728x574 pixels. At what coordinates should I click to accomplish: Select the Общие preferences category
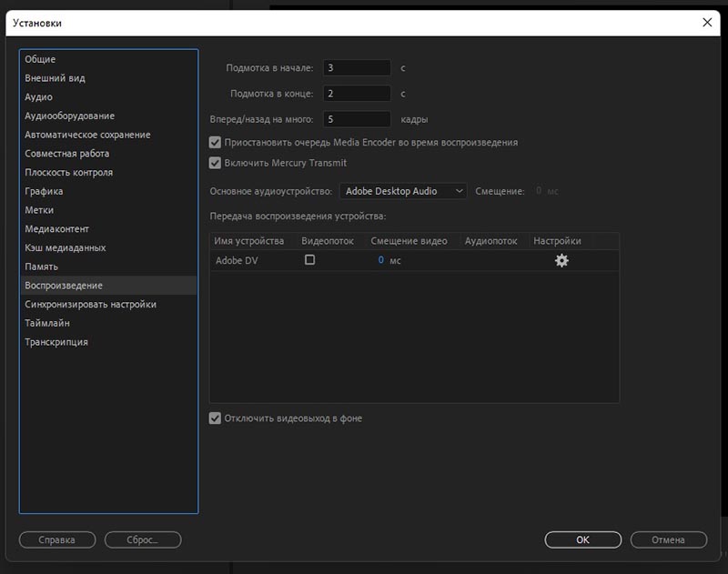coord(40,59)
